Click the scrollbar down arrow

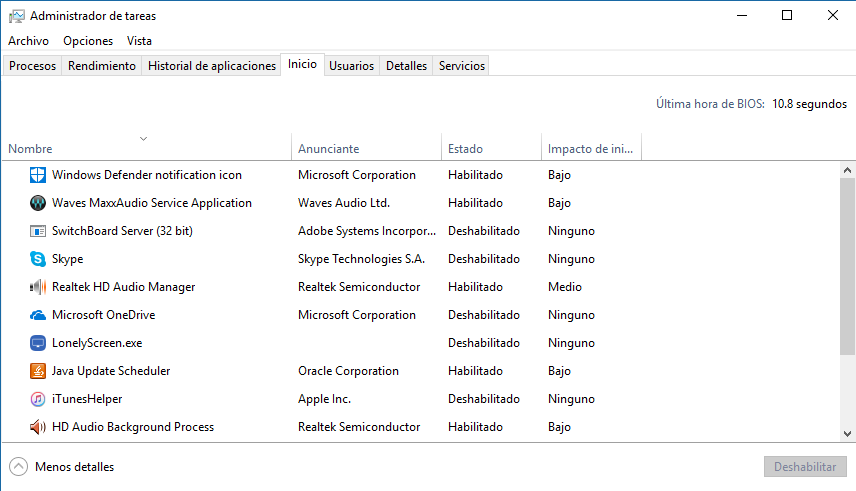point(847,434)
